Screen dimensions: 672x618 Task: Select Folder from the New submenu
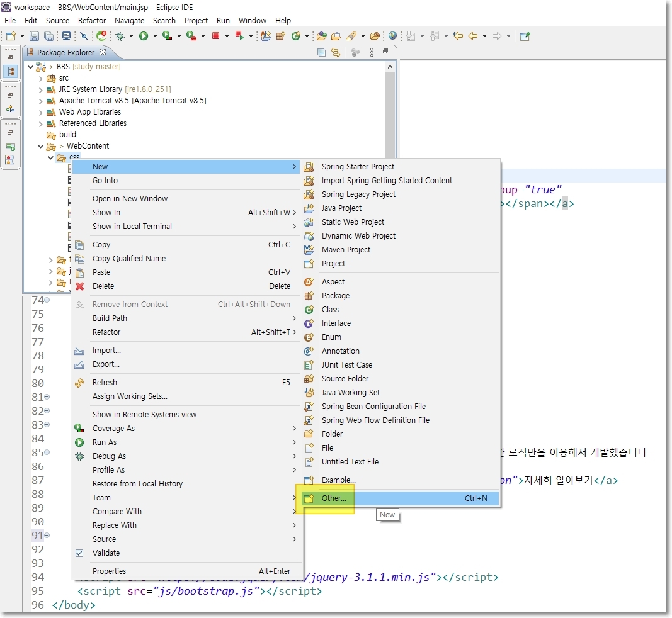click(401, 434)
